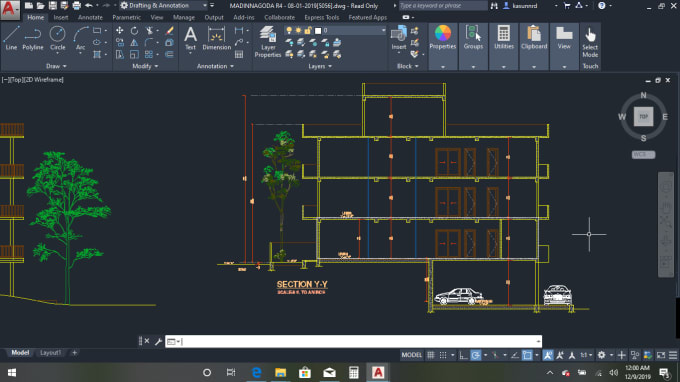This screenshot has width=680, height=382.
Task: Open the annotation scale 1:1 dropdown
Action: (586, 355)
